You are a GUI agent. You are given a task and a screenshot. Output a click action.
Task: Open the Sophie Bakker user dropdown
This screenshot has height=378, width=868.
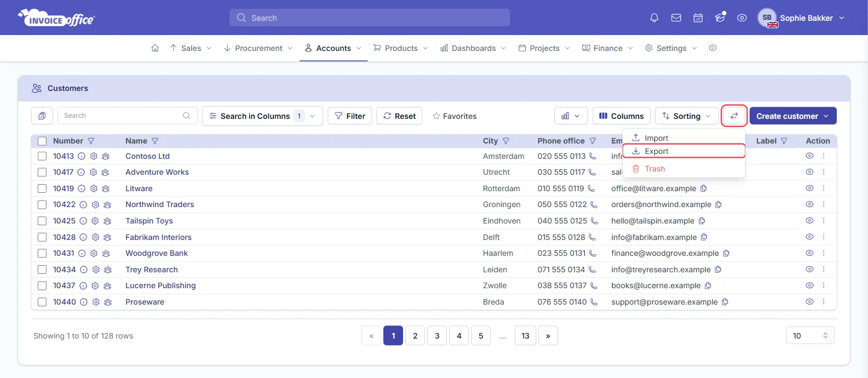click(802, 18)
